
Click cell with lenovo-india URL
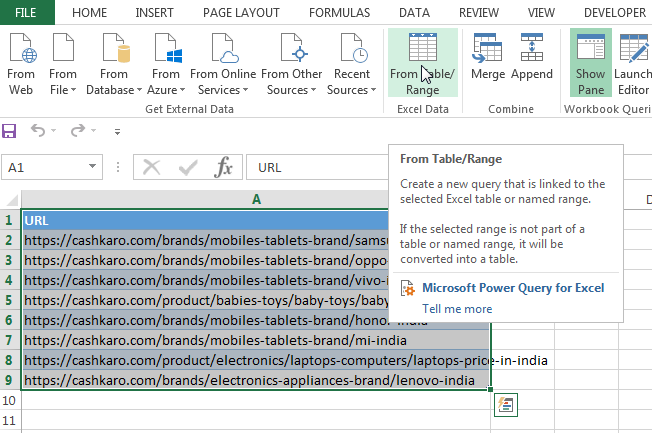256,380
